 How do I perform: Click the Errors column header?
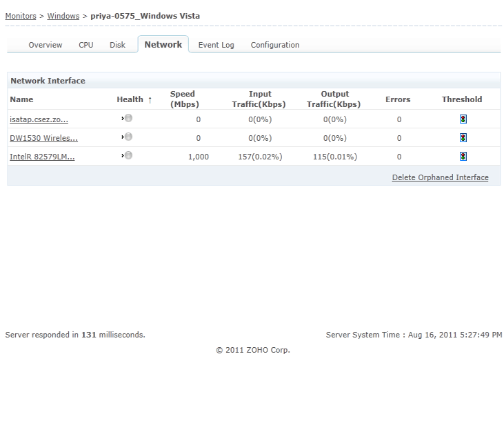pyautogui.click(x=398, y=99)
